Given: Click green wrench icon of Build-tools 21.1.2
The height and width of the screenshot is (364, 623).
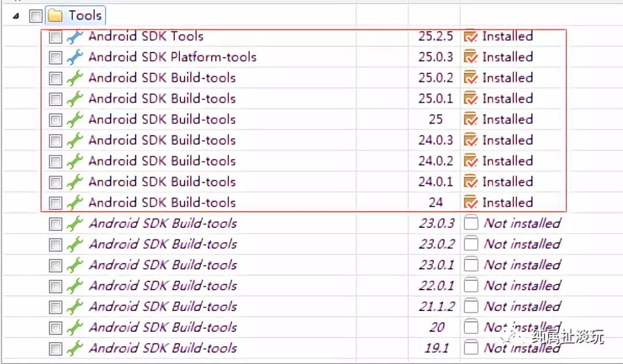Looking at the screenshot, I should tap(74, 307).
